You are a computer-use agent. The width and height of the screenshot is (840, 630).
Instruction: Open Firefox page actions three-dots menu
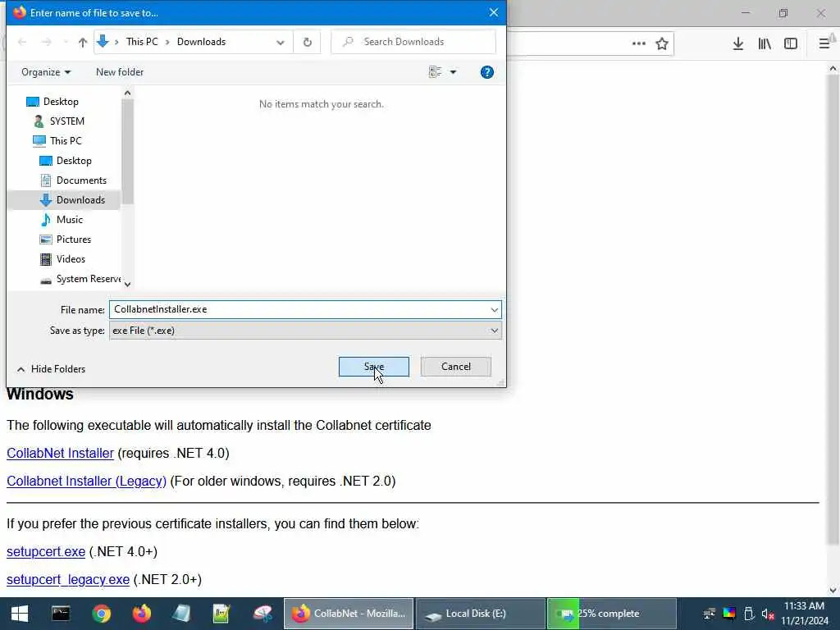click(638, 43)
